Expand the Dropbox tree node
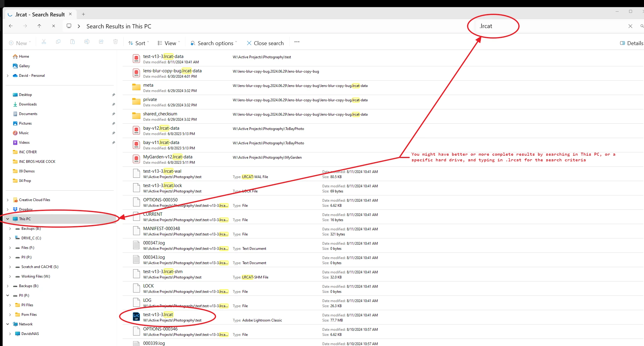This screenshot has height=346, width=644. [8, 209]
